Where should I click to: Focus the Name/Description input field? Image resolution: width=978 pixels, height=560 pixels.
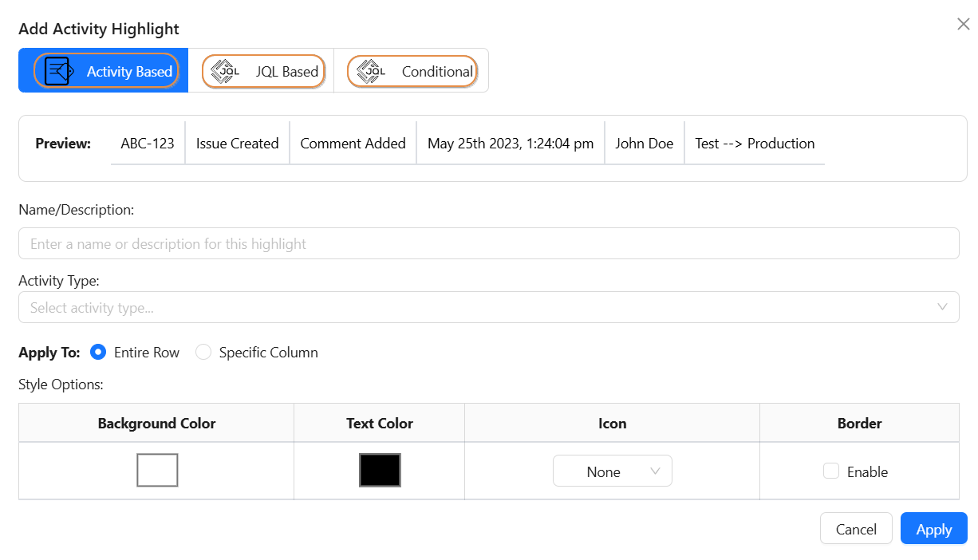[x=488, y=243]
